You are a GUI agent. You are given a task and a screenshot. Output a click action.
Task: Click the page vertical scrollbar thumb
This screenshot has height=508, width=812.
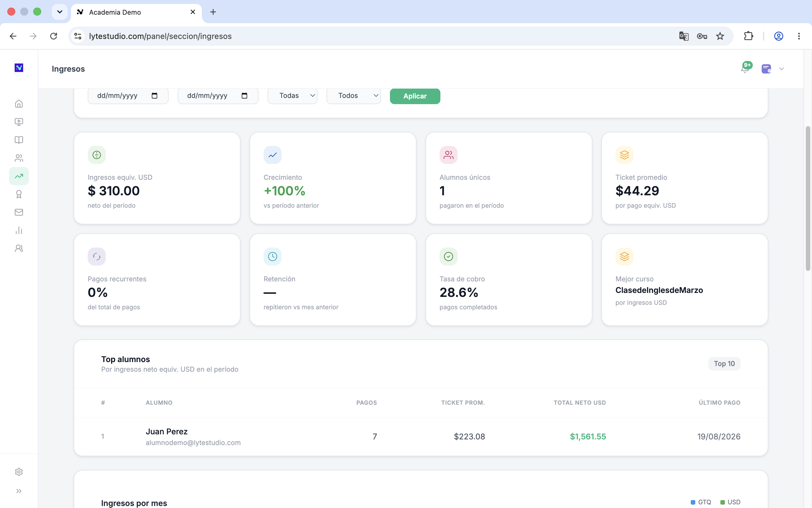(808, 198)
